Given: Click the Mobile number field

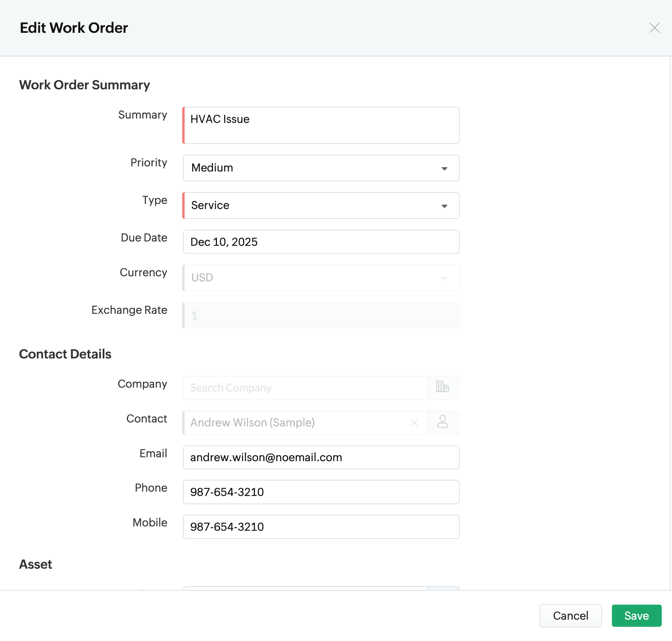Looking at the screenshot, I should (x=321, y=527).
